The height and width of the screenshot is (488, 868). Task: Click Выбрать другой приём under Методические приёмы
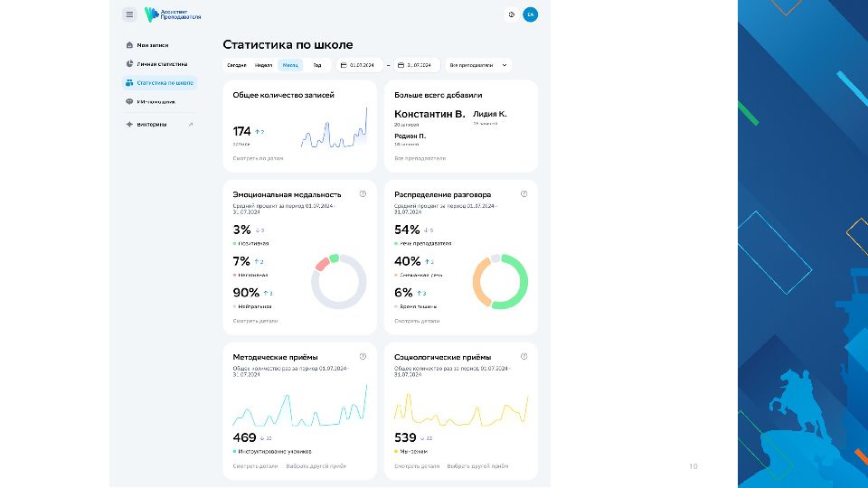(316, 466)
